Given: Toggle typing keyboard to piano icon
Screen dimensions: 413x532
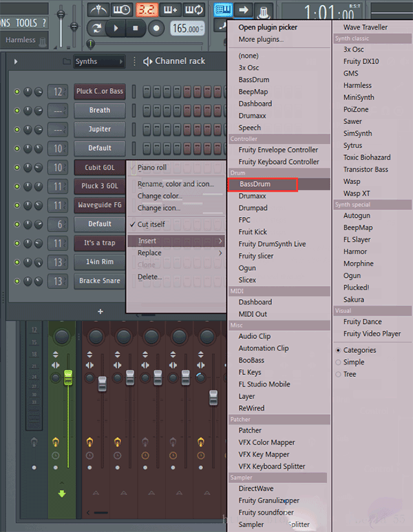Looking at the screenshot, I should point(223,10).
